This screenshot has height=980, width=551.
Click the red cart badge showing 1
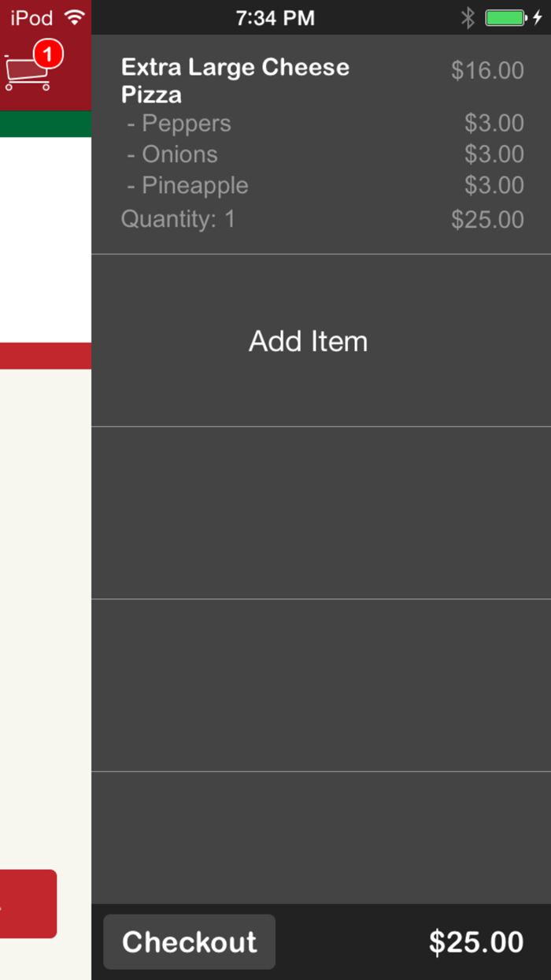48,54
